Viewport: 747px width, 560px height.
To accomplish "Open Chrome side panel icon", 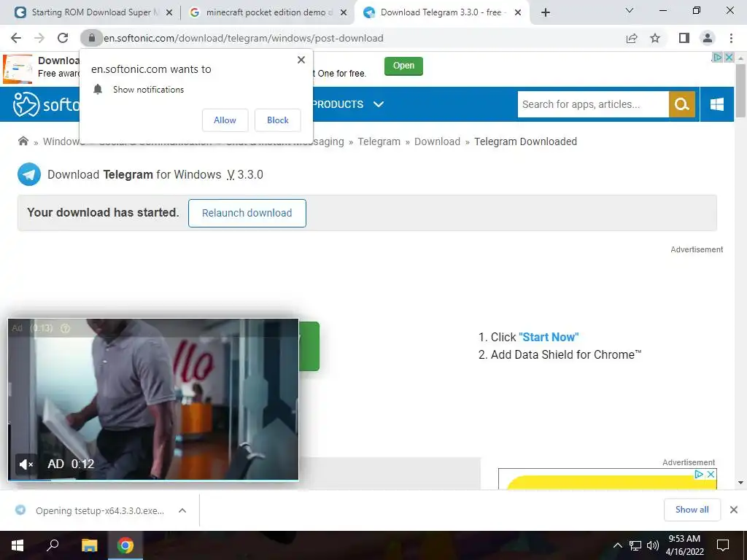I will click(x=684, y=38).
